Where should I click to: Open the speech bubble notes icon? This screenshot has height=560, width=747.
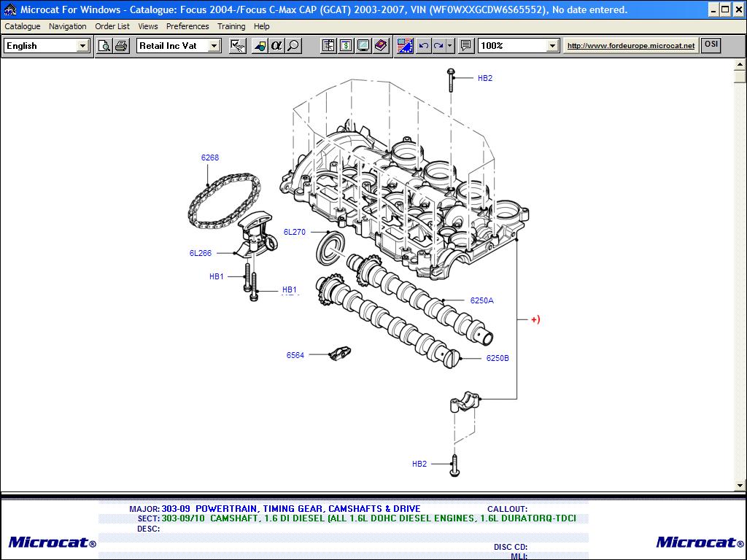point(466,46)
